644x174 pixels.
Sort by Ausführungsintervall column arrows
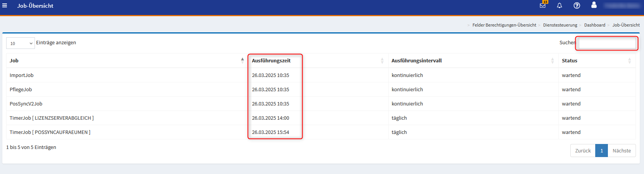(552, 60)
